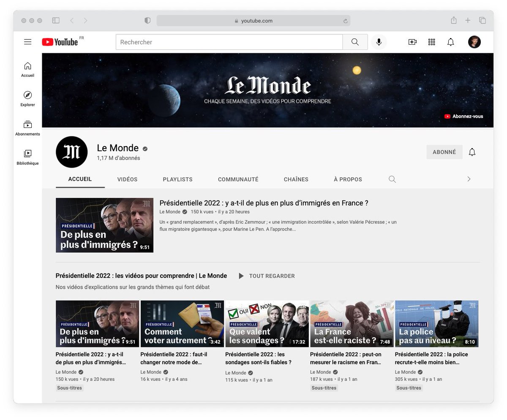Open Abonnements in the sidebar
507x420 pixels.
(27, 128)
